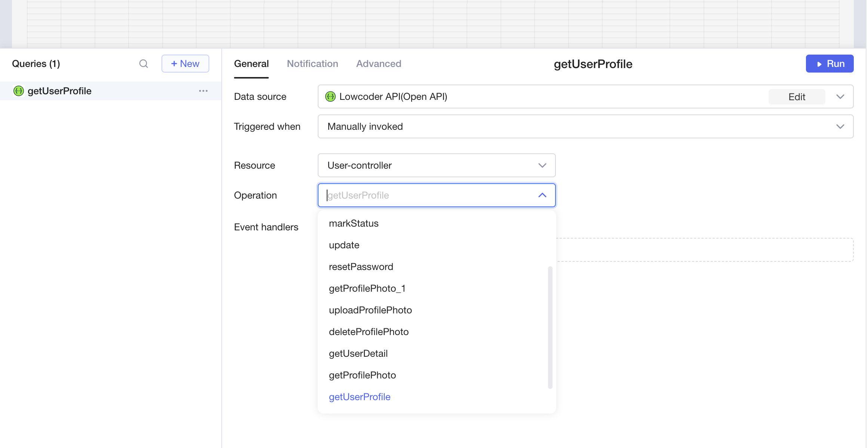Click the operation list scrollbar thumb

tap(550, 327)
